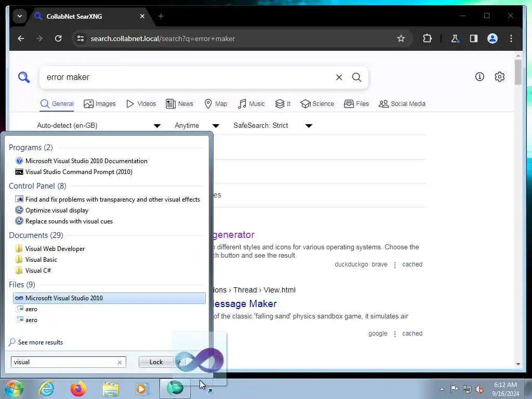Open the SearXNG about info icon
The width and height of the screenshot is (532, 399).
click(480, 77)
